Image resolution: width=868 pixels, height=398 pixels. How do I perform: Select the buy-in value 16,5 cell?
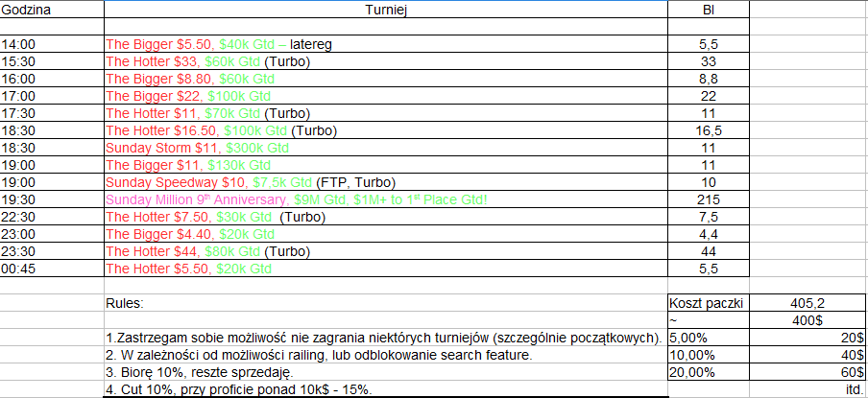tap(708, 130)
